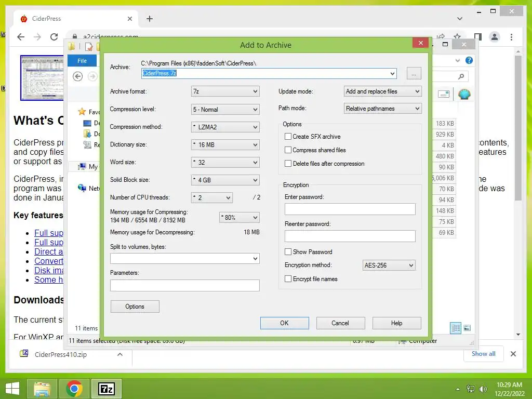
Task: Open the File tab in Explorer window
Action: [82, 61]
